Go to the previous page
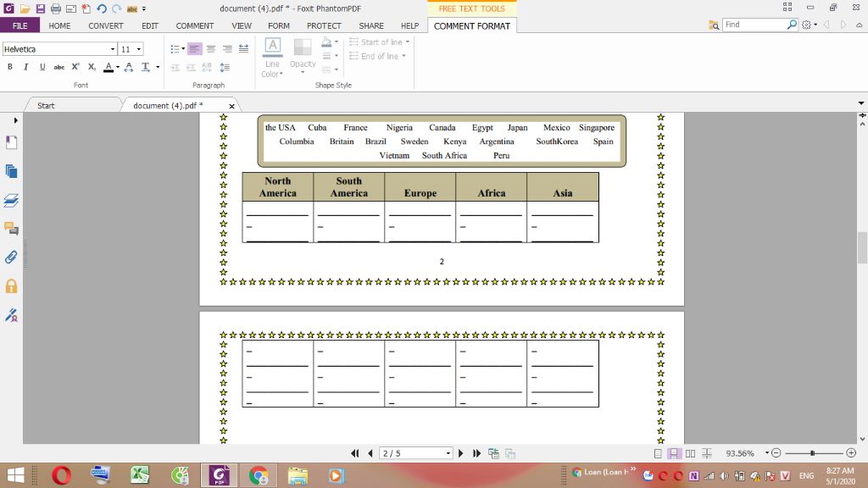Screen dimensions: 868x488 (x=370, y=454)
